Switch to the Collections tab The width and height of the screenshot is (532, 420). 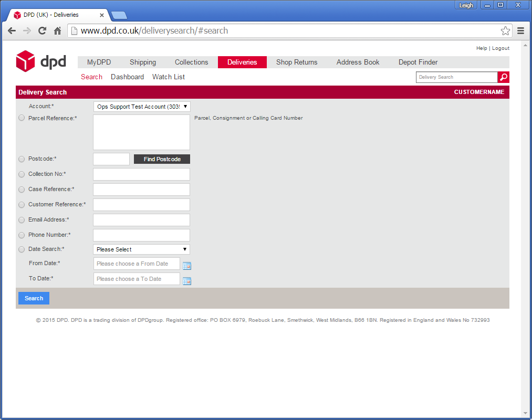(x=191, y=62)
